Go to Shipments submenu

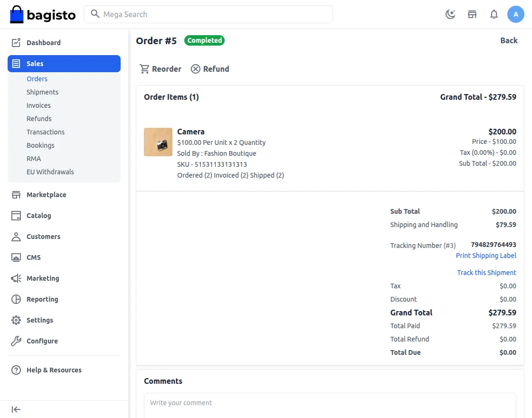[42, 92]
